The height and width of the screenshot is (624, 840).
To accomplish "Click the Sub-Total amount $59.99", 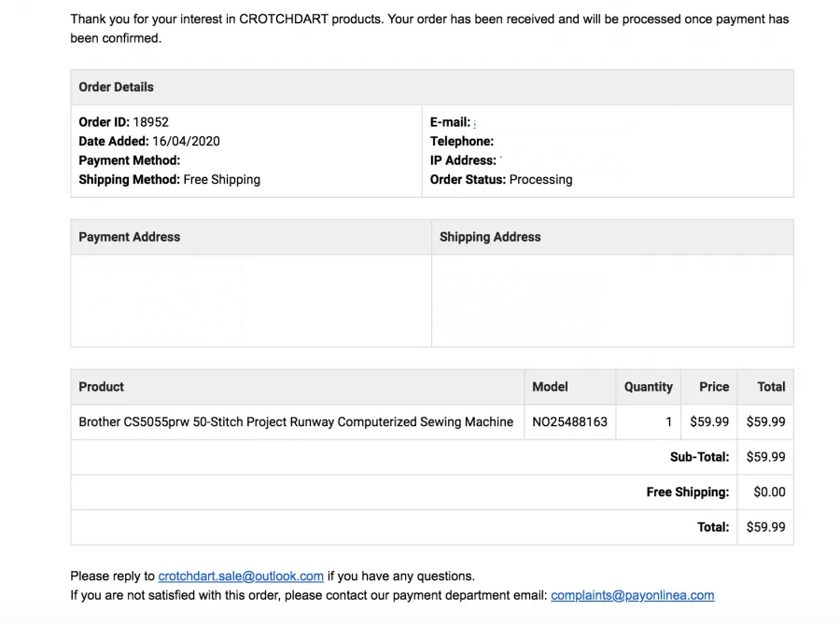I will (x=766, y=457).
